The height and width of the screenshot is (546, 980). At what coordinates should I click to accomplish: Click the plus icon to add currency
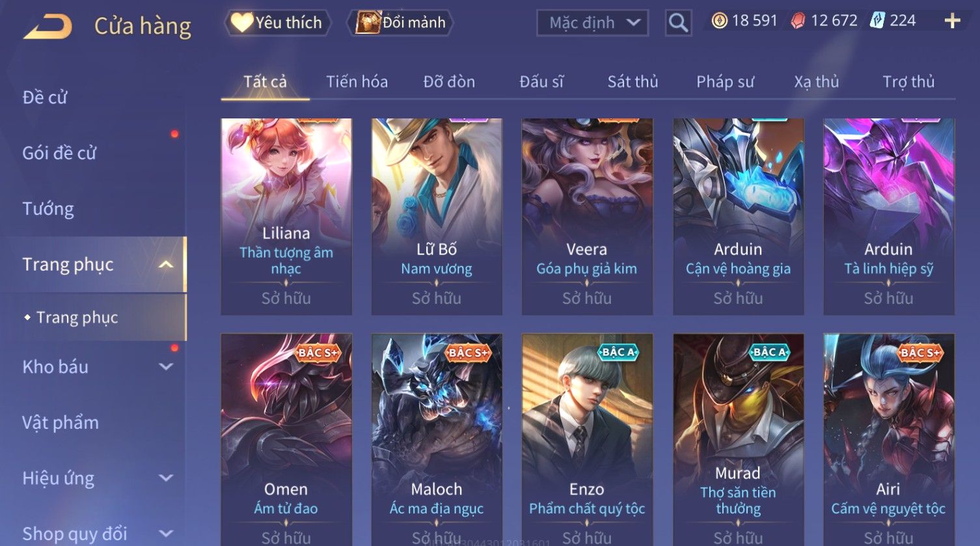pyautogui.click(x=952, y=21)
